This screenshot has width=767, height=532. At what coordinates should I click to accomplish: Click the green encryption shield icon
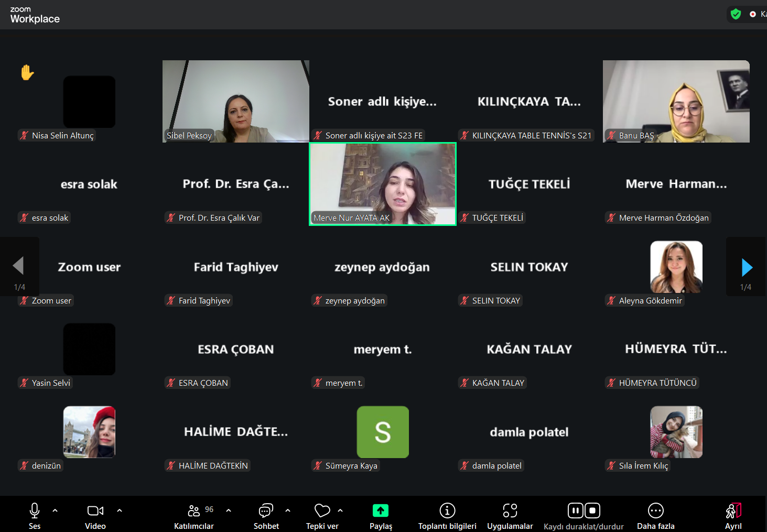pyautogui.click(x=736, y=14)
